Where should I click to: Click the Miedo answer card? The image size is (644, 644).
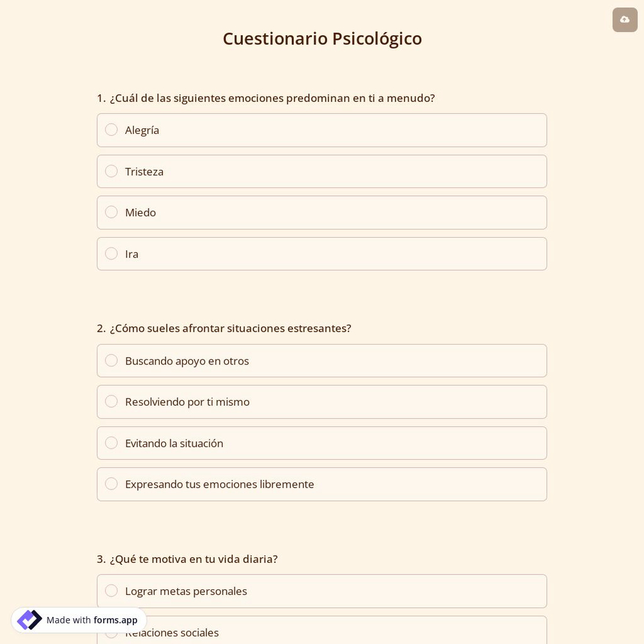pyautogui.click(x=322, y=212)
